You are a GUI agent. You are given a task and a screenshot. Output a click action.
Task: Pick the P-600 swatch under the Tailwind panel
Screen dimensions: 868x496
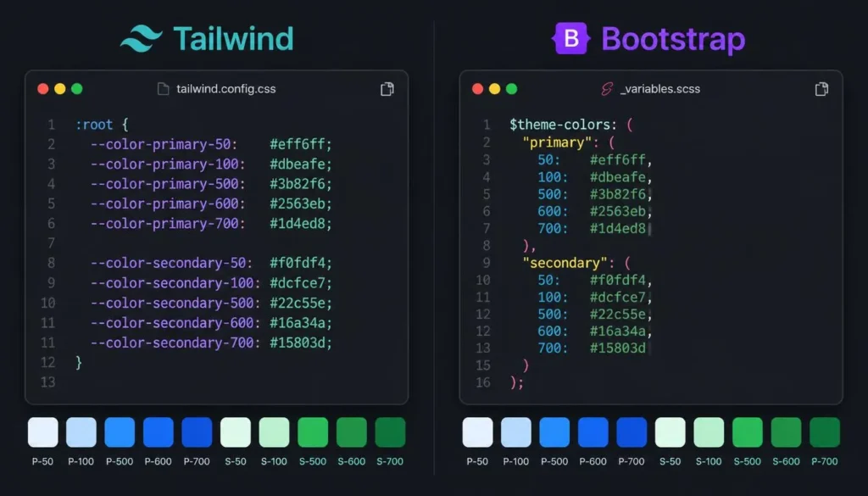tap(159, 432)
